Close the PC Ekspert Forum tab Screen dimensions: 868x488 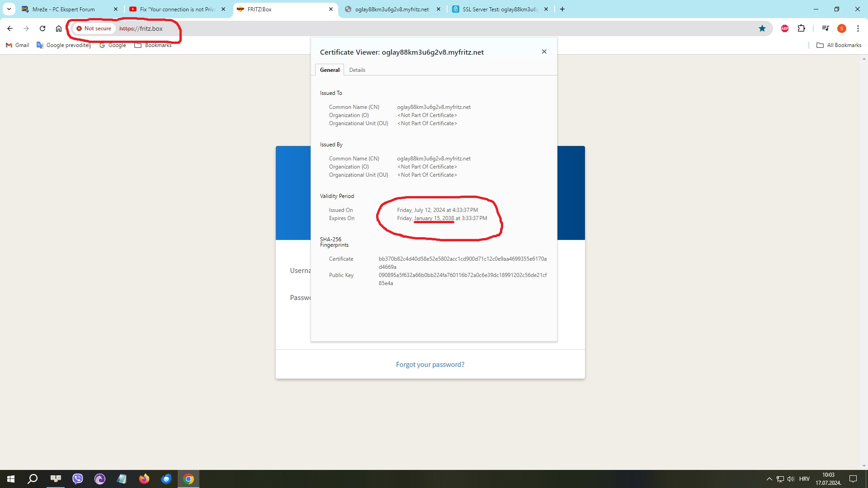pos(116,9)
